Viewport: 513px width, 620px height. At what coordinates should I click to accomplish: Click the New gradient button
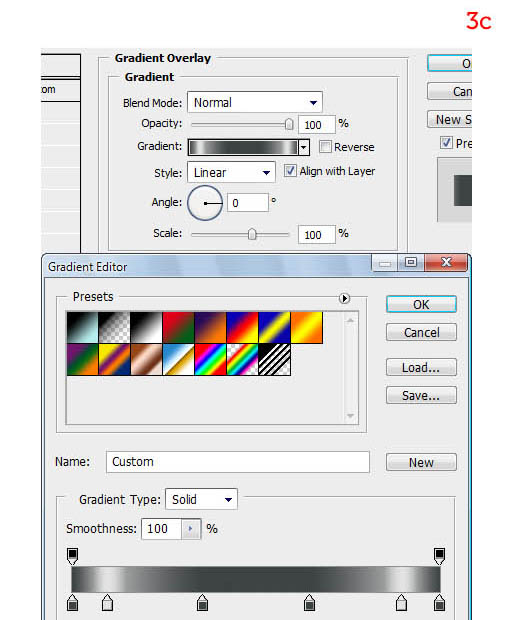421,462
